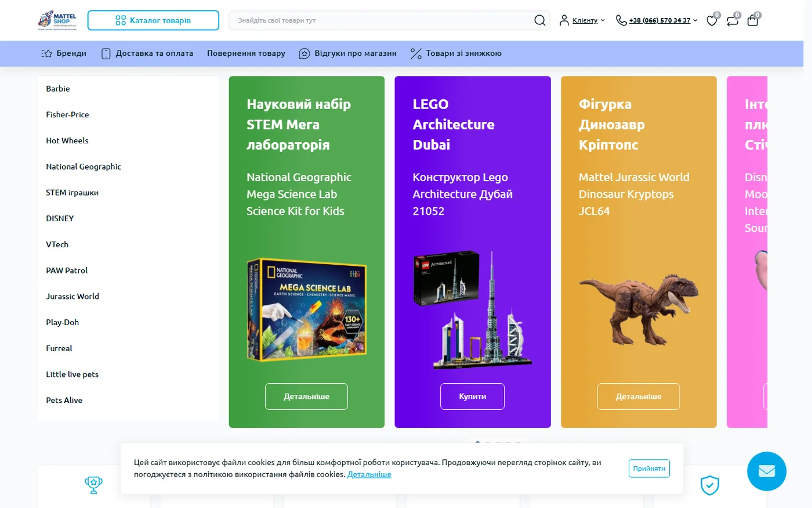
Task: Click the Mattel Shop logo
Action: click(57, 20)
